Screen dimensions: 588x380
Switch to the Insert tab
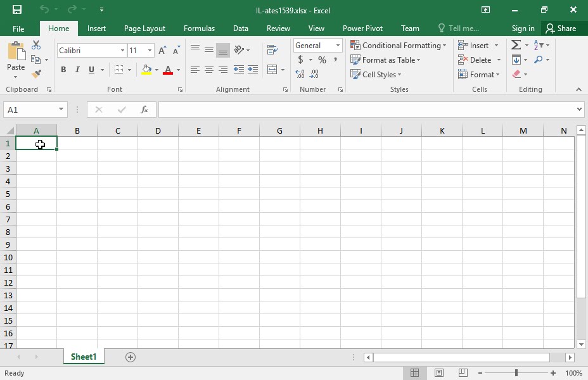click(x=96, y=28)
